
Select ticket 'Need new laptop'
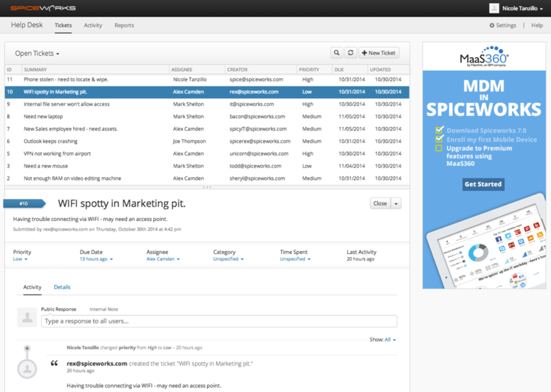(x=207, y=117)
